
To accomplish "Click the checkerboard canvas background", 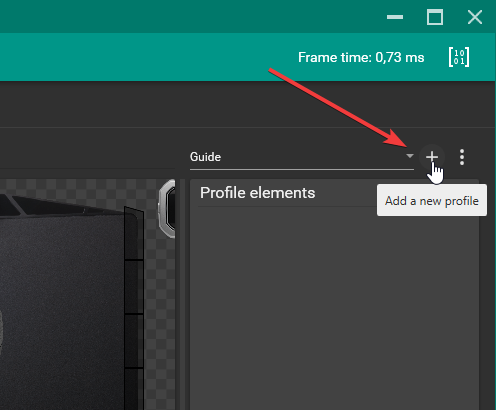I will [160, 300].
